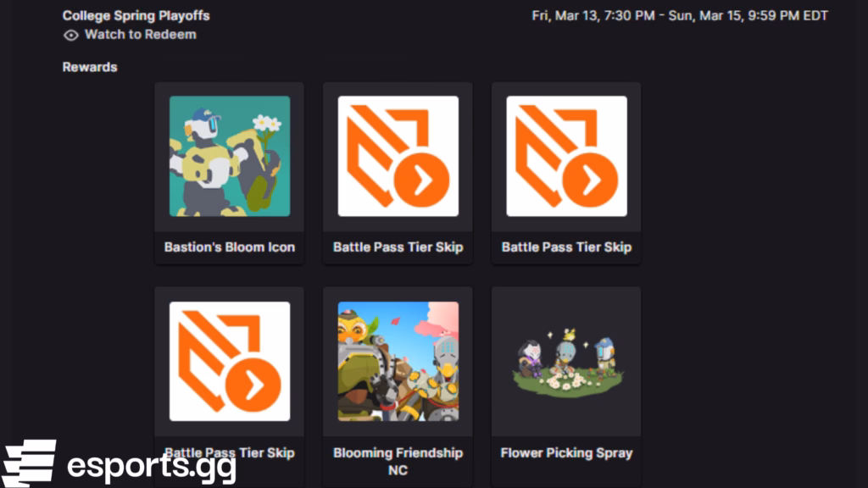Image resolution: width=868 pixels, height=488 pixels.
Task: Select the bottom-left Battle Pass Tier Skip icon
Action: 228,362
